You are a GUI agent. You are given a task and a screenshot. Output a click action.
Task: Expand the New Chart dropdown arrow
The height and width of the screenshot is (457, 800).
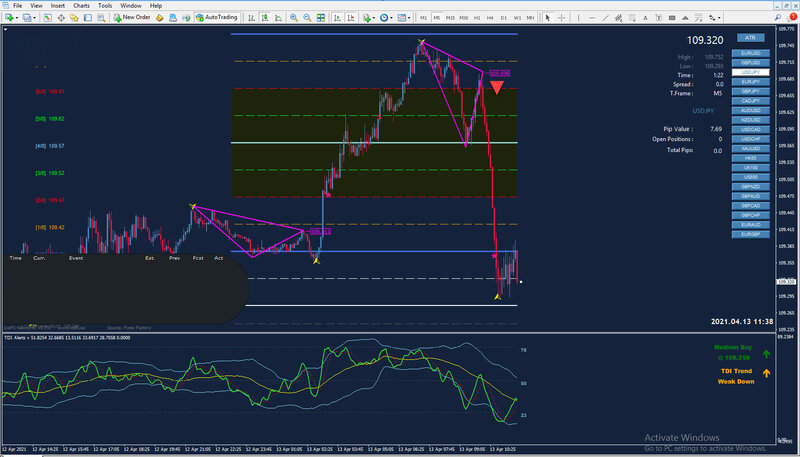click(x=17, y=18)
